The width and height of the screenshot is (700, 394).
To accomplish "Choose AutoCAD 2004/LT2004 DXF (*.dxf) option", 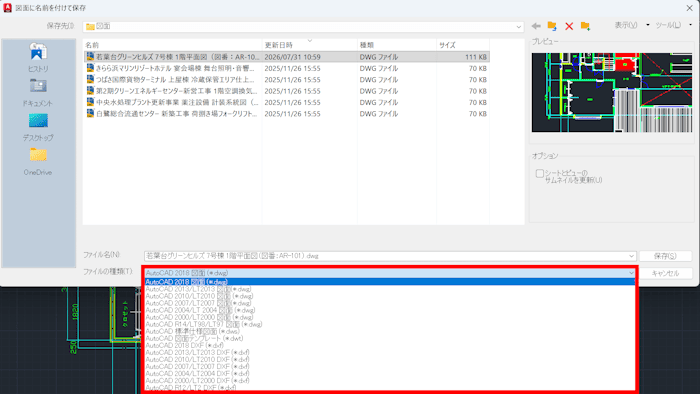I will (390, 373).
